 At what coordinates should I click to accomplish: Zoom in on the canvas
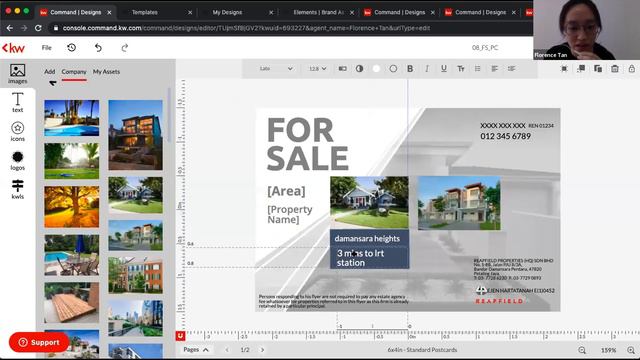tap(631, 350)
